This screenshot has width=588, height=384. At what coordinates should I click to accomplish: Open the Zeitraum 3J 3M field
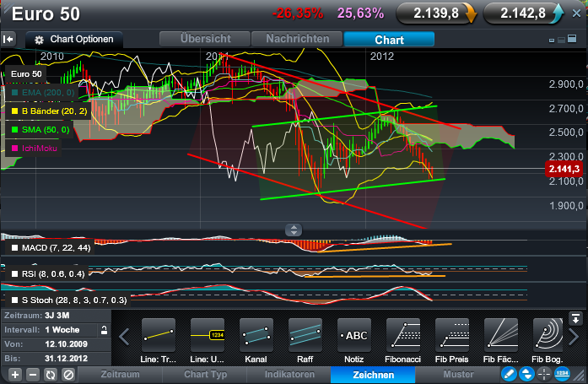pyautogui.click(x=56, y=316)
